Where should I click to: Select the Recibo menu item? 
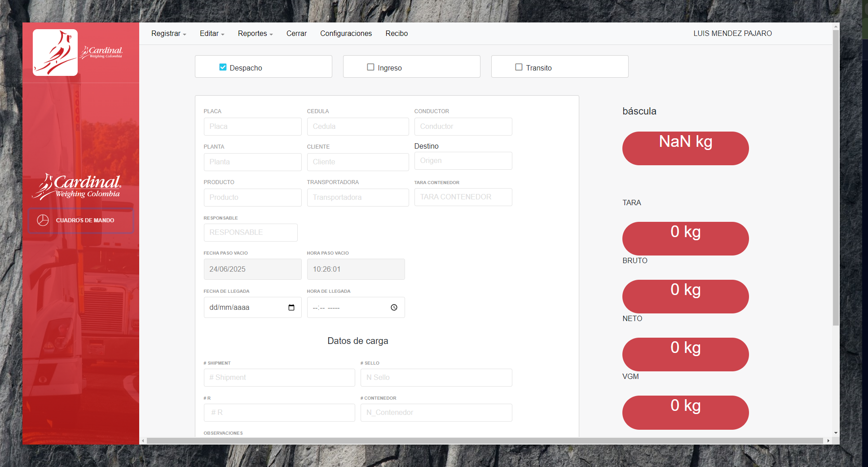pyautogui.click(x=397, y=34)
